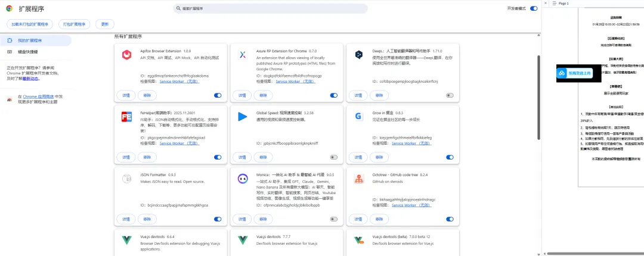Click 加载未打包的扩展程序 button
The image size is (644, 256).
coord(30,24)
